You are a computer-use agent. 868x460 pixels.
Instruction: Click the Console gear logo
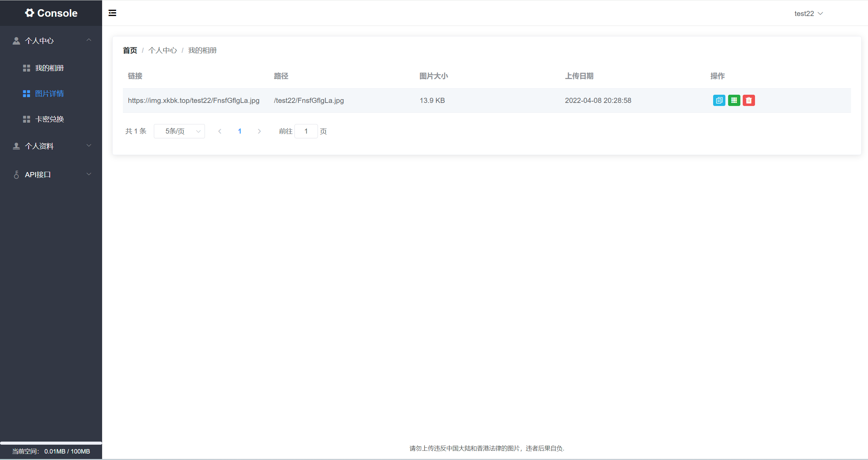[30, 13]
